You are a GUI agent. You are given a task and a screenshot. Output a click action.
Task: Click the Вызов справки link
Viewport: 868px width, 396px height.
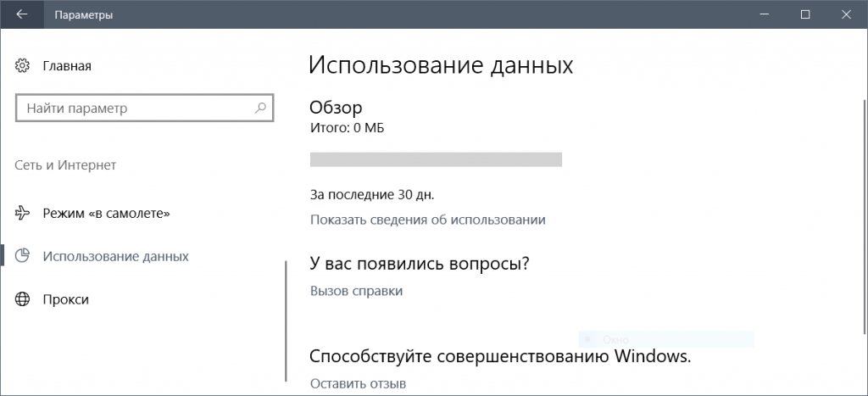(x=356, y=291)
